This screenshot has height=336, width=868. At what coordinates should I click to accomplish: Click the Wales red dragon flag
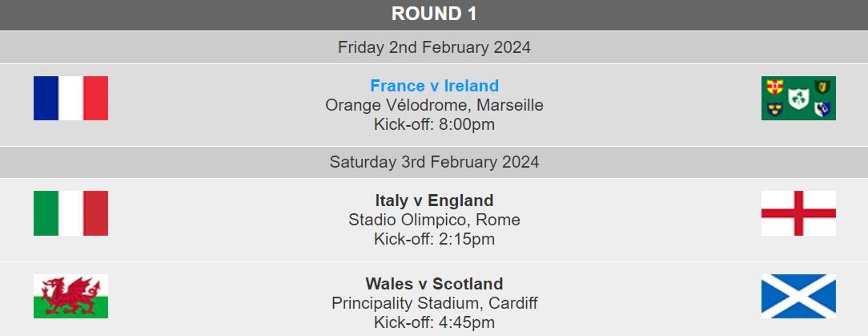(70, 296)
